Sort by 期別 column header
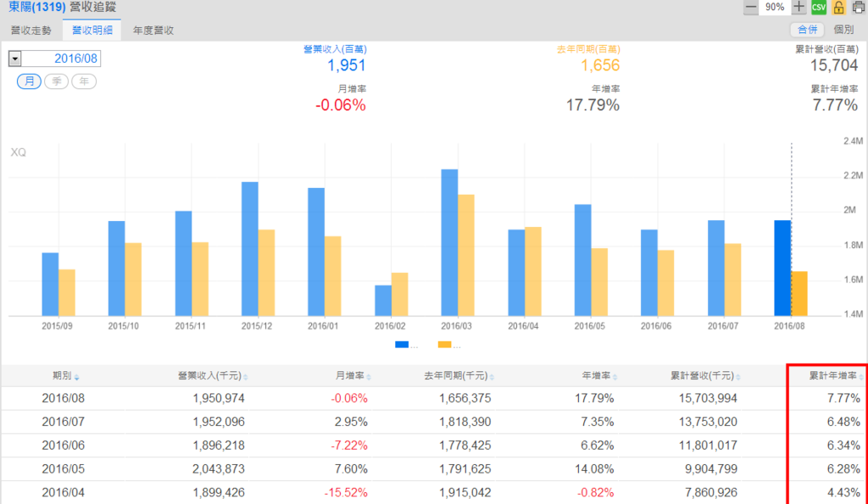Viewport: 868px width, 504px height. point(65,376)
